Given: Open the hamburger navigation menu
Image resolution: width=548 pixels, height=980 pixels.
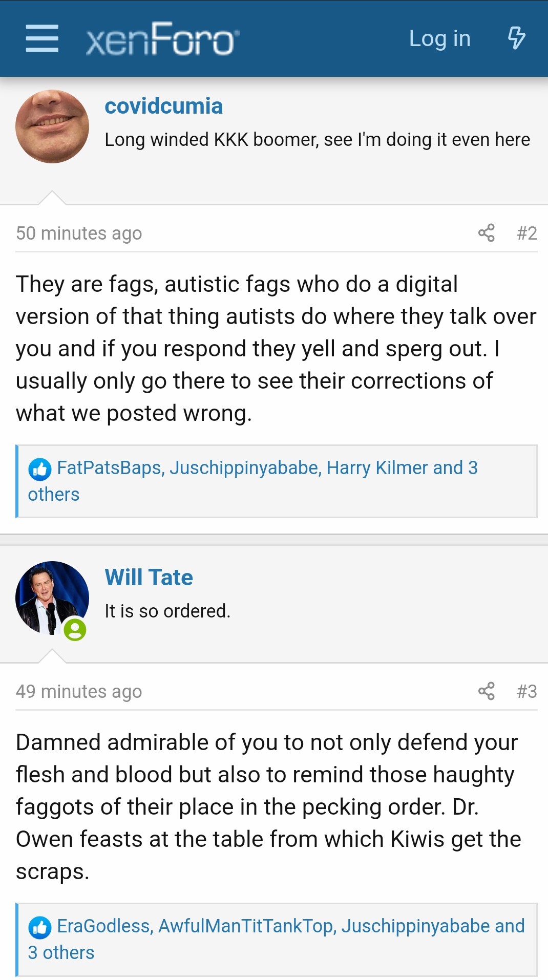Looking at the screenshot, I should point(42,38).
